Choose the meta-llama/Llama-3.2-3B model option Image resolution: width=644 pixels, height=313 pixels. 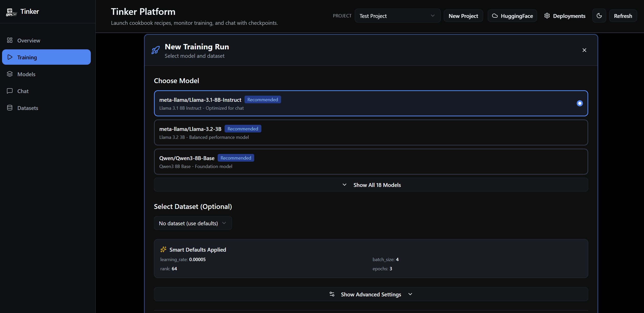pyautogui.click(x=371, y=132)
